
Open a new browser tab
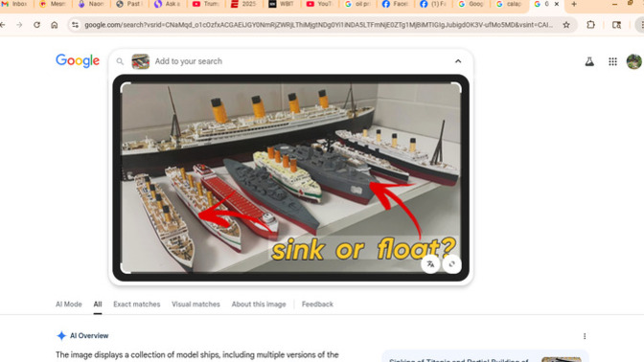[574, 4]
